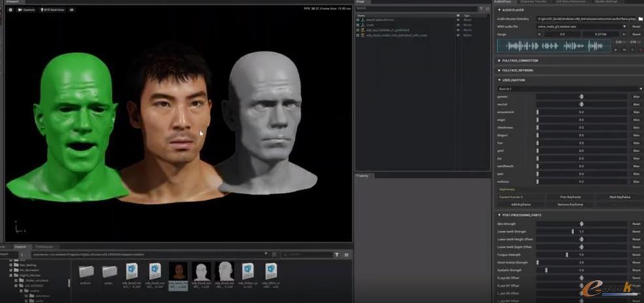Open the path history dropdown arrow
Screen dimensions: 644x303
[x=266, y=254]
